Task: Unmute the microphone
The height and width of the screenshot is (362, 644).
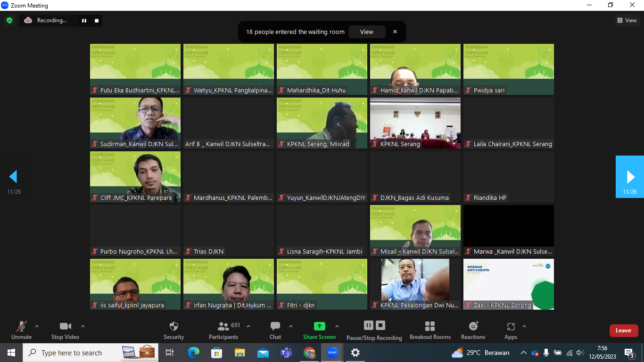Action: [x=21, y=330]
